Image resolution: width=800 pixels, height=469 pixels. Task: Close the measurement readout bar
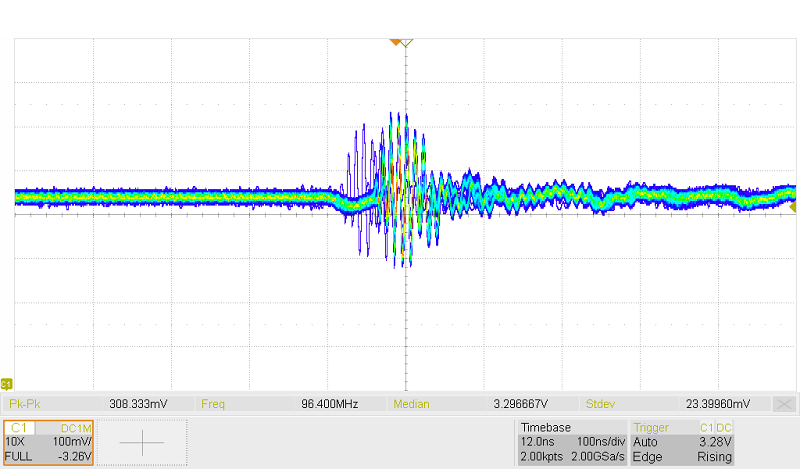click(785, 404)
